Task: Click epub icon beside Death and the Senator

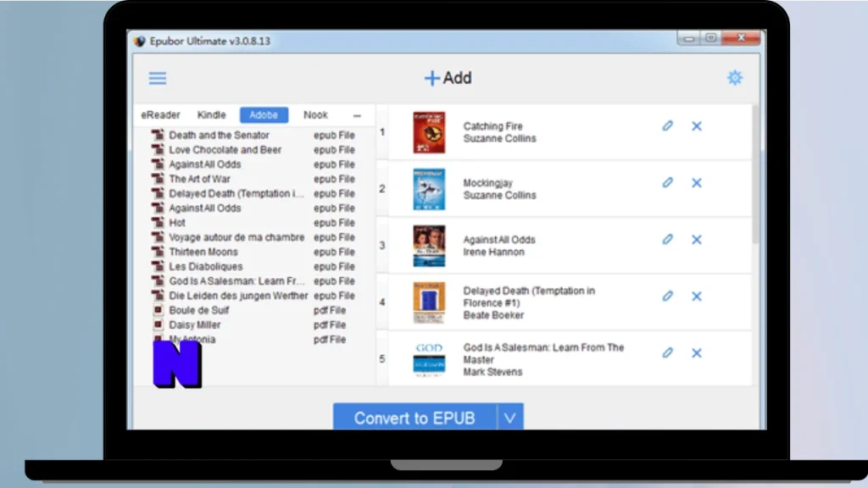Action: point(158,135)
